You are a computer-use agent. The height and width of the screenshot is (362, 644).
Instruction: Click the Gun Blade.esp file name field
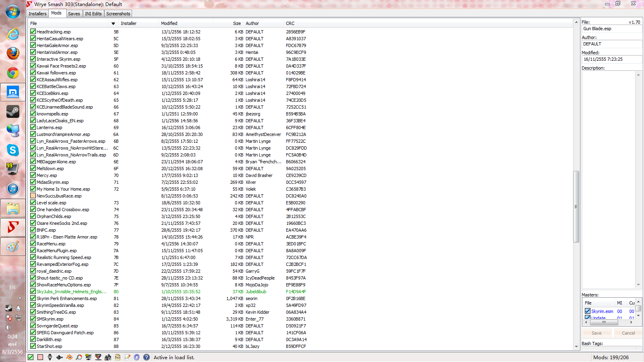(612, 29)
